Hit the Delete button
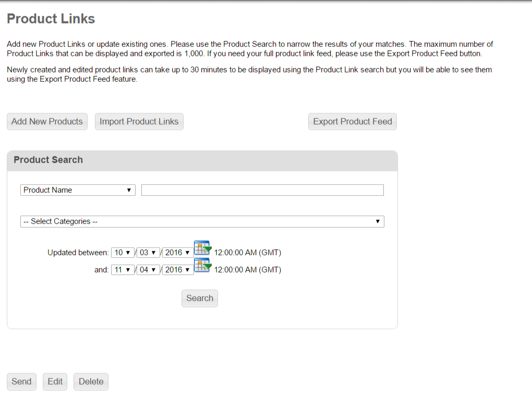532x396 pixels. pyautogui.click(x=91, y=381)
